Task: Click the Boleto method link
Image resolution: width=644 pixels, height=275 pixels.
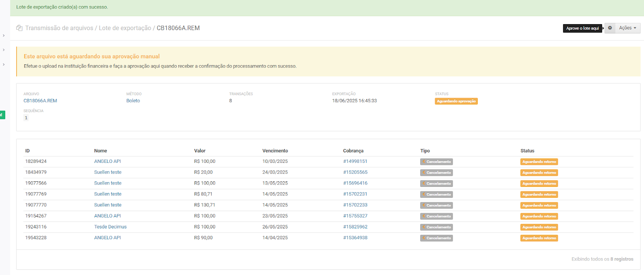Action: click(133, 101)
